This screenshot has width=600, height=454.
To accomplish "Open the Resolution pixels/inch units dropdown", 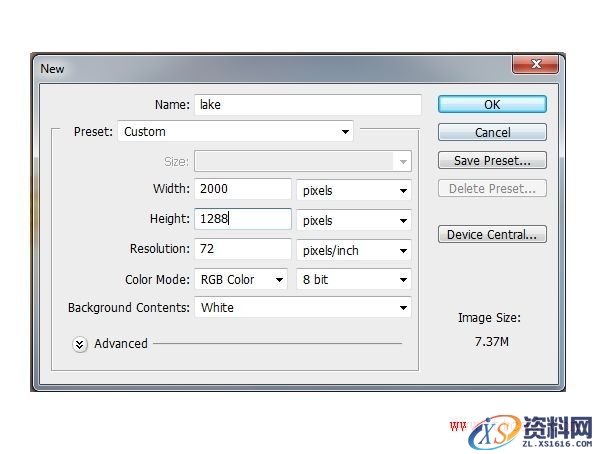I will coord(354,251).
